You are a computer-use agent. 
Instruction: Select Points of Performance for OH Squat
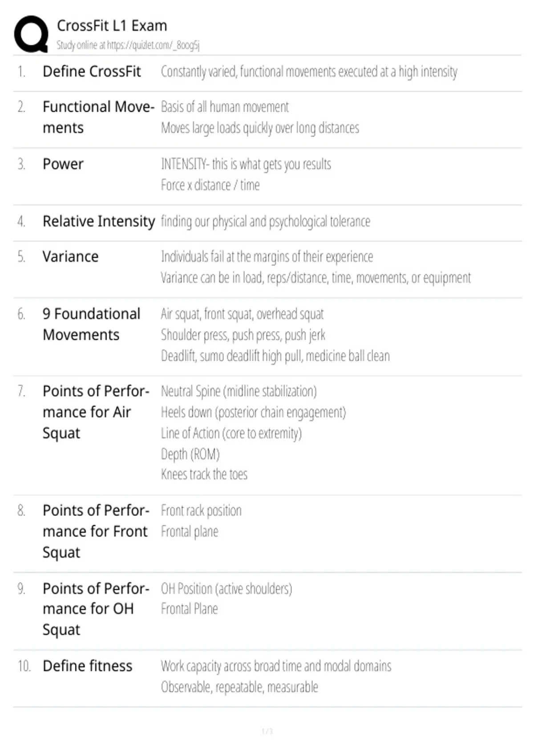(96, 609)
